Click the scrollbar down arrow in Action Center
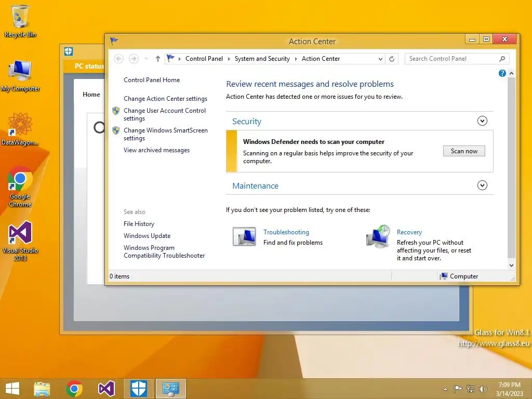 click(x=511, y=265)
